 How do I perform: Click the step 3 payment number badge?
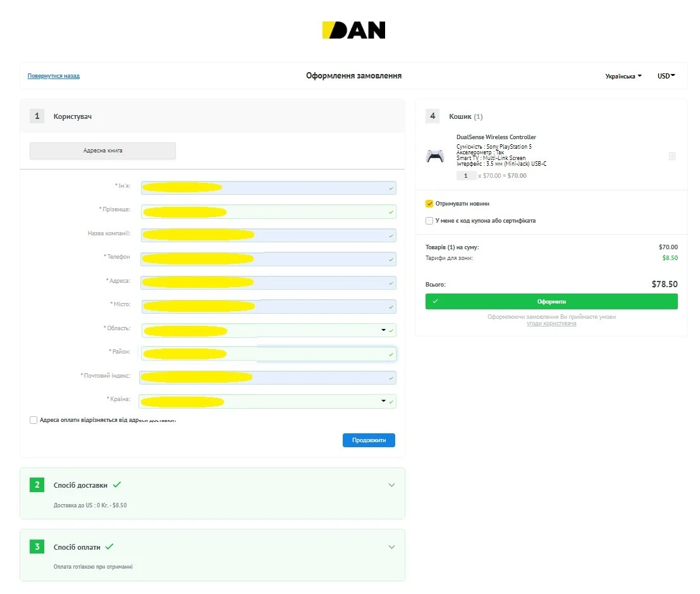[x=37, y=547]
